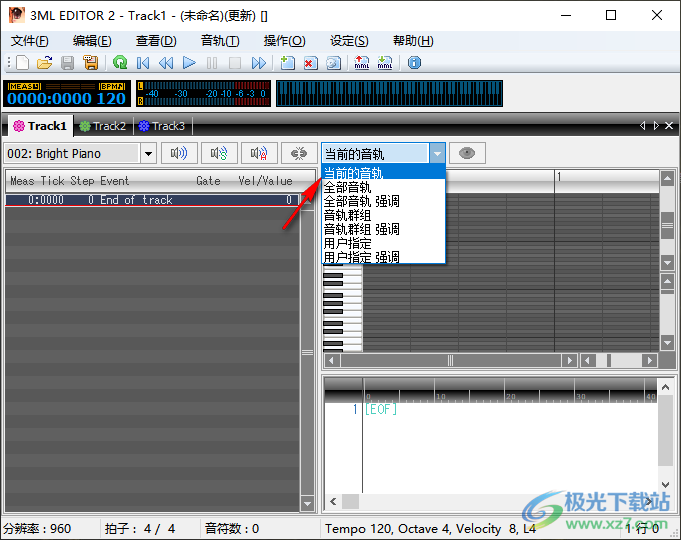Open a file with the folder icon

pos(44,63)
